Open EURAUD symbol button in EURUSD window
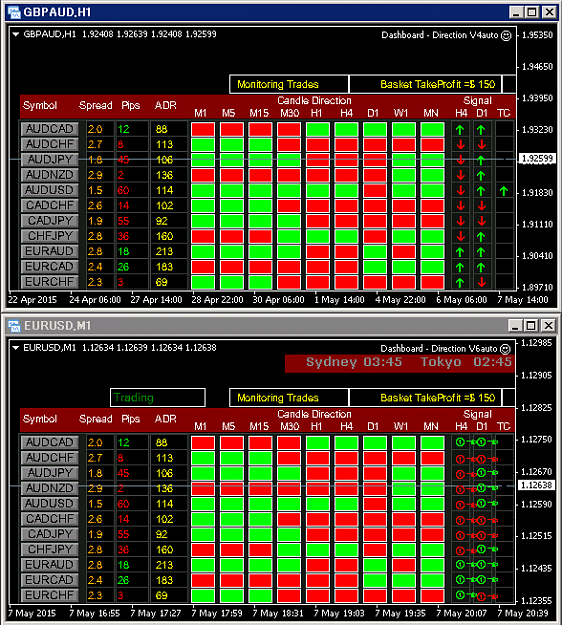562x625 pixels. (49, 564)
